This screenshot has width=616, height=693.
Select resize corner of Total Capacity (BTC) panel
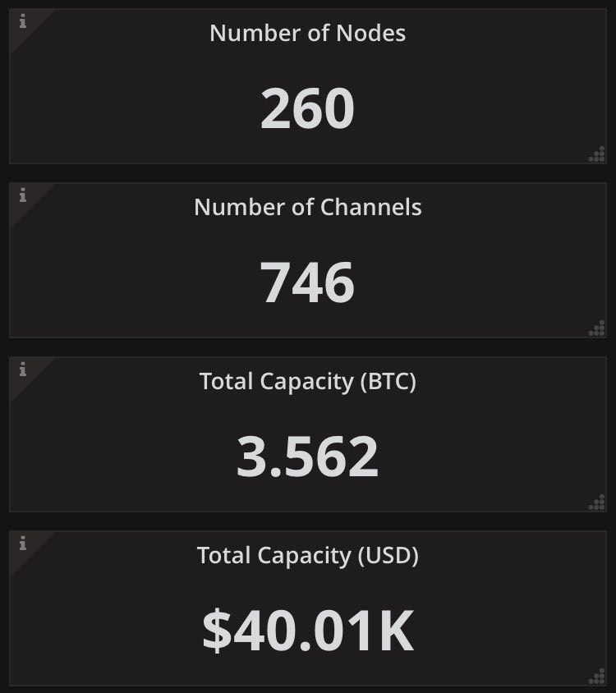tap(597, 503)
